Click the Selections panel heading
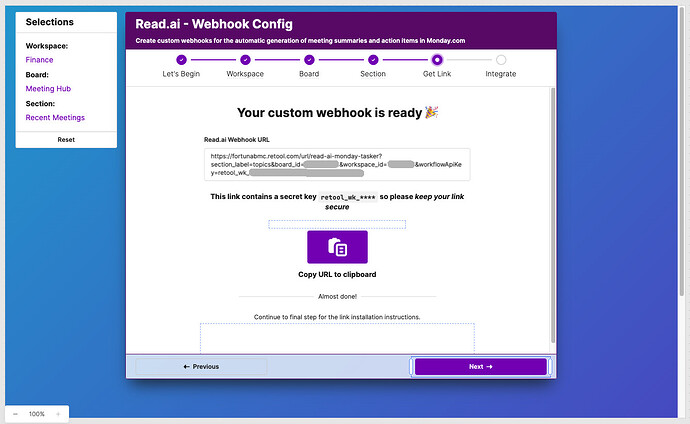Image resolution: width=690 pixels, height=424 pixels. click(50, 22)
